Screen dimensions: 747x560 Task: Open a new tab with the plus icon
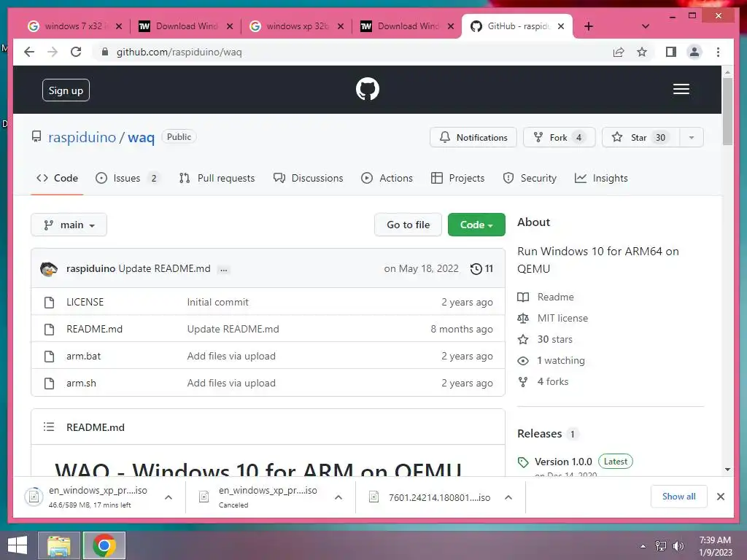[589, 26]
